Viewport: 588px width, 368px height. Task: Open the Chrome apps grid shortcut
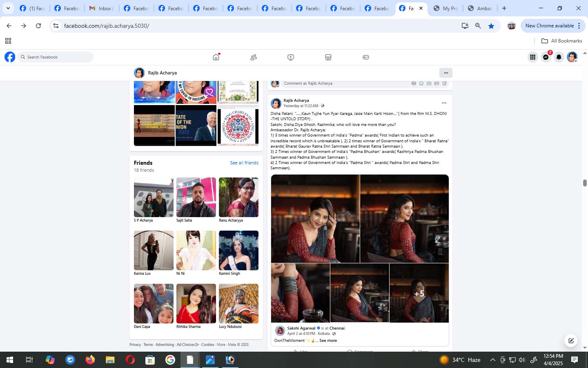pyautogui.click(x=8, y=41)
